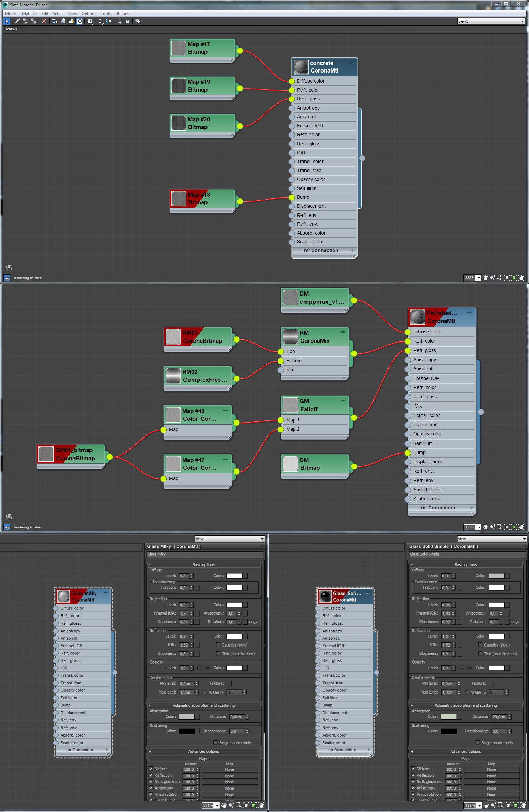Select Pan tool hand beside 138% zoom

pyautogui.click(x=485, y=278)
